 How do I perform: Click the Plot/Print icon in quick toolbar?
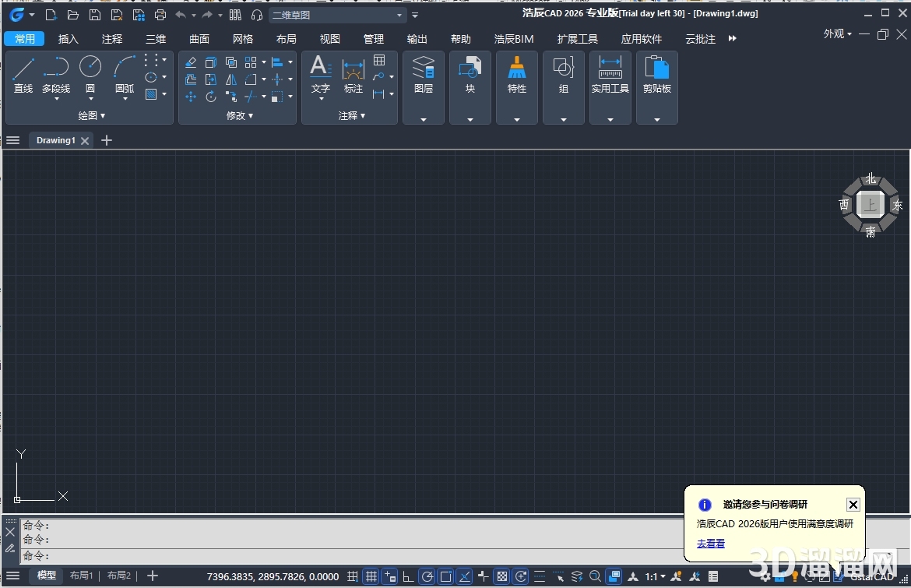point(160,15)
